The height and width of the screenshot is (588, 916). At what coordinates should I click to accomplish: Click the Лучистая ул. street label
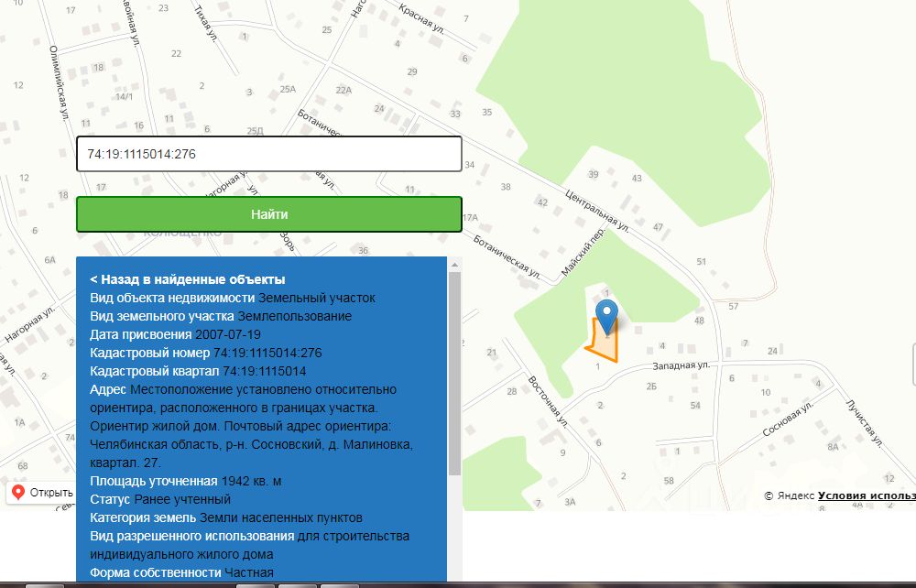[x=862, y=423]
